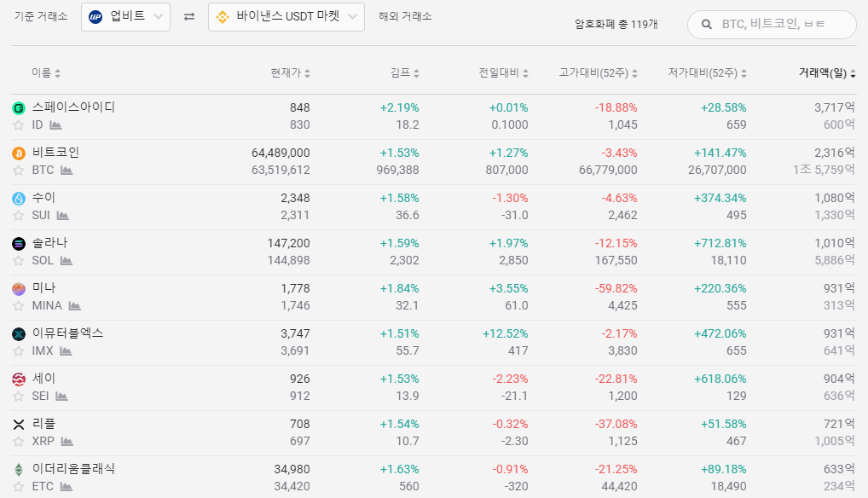
Task: Select the -59.82% high comparison for MINA
Action: tap(616, 289)
